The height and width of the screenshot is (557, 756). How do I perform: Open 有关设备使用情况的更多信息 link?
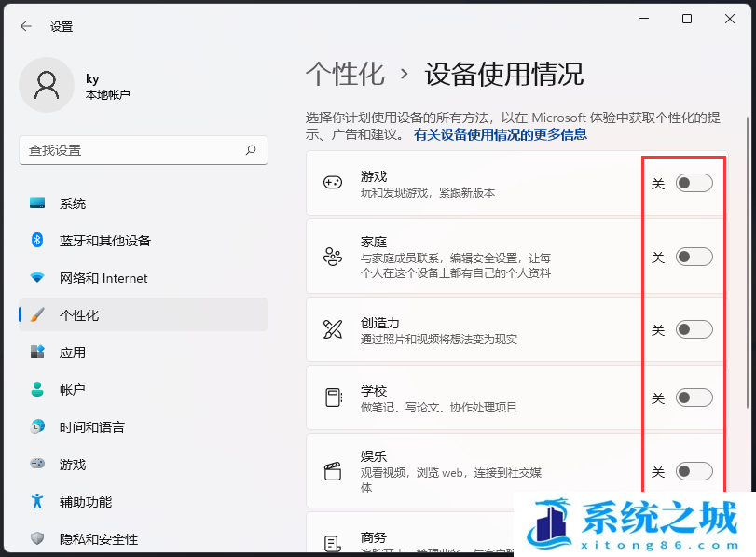coord(501,134)
